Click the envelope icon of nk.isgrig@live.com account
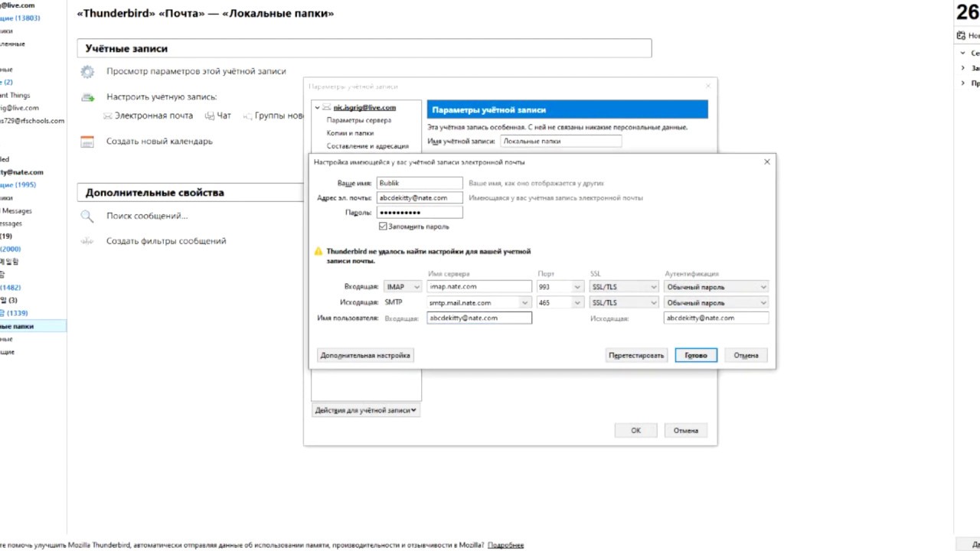 (327, 108)
